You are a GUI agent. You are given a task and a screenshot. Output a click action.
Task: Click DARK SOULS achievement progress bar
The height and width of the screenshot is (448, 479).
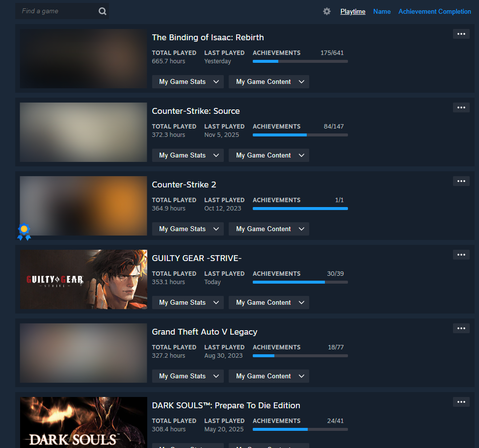point(300,430)
